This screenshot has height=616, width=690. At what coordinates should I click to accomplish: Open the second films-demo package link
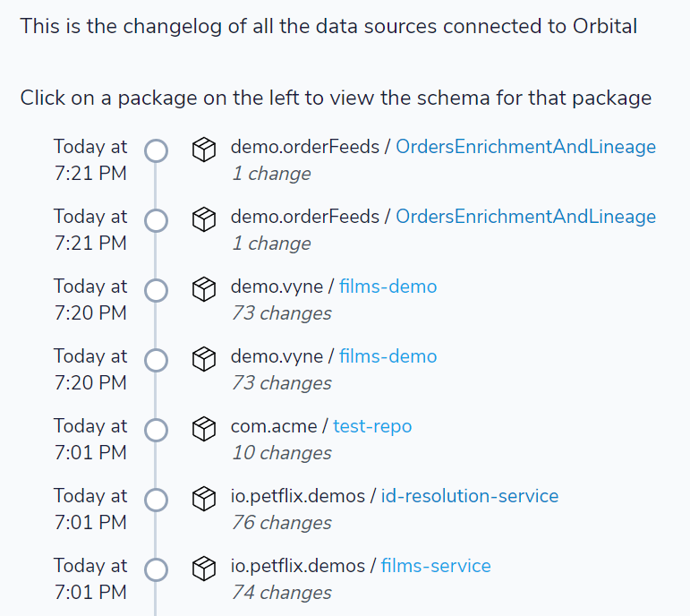[388, 356]
